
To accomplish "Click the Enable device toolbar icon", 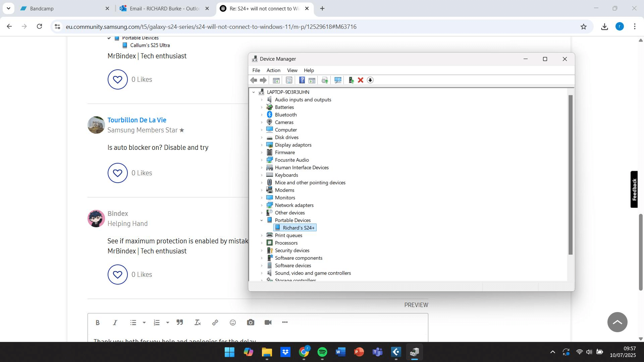I will click(x=351, y=80).
